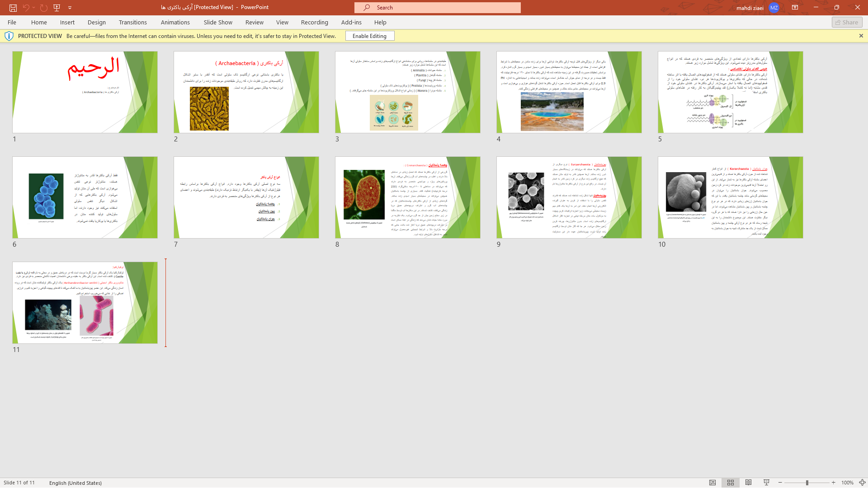This screenshot has height=488, width=868.
Task: Enable Editing by clicking the Enable Editing button
Action: click(370, 35)
